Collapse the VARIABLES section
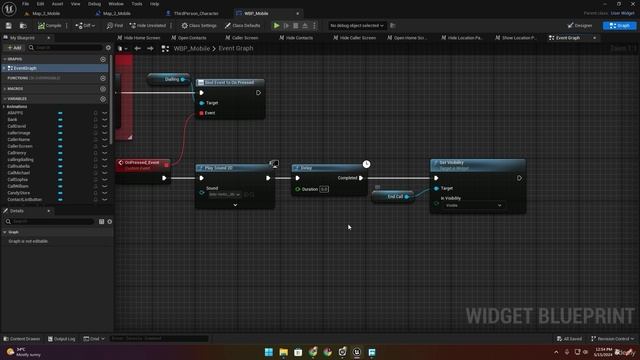Image resolution: width=640 pixels, height=360 pixels. 4,99
